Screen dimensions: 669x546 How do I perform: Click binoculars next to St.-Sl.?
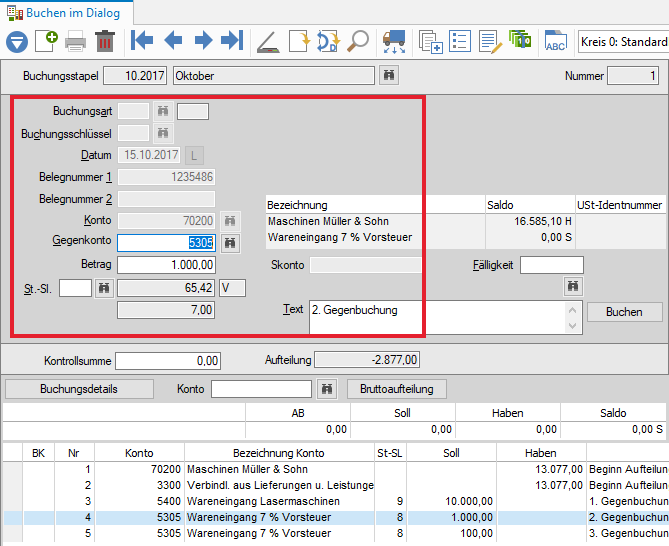click(104, 288)
